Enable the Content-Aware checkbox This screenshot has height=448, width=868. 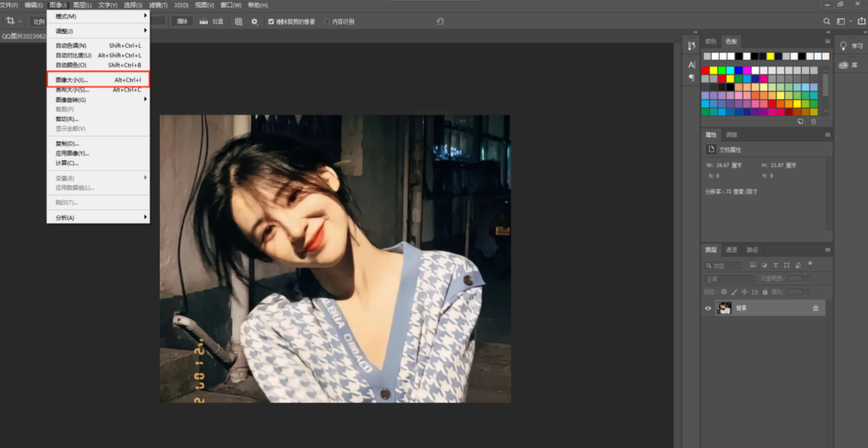(x=327, y=21)
